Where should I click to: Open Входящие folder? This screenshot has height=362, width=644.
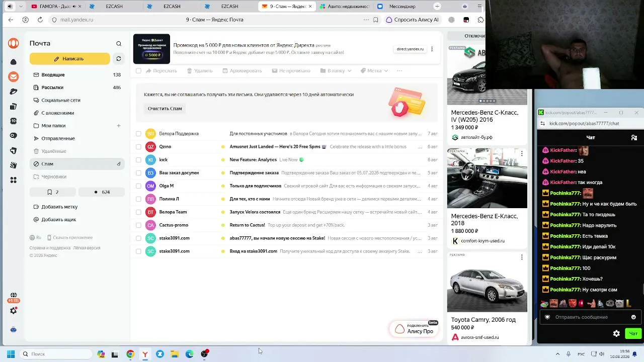point(77,75)
